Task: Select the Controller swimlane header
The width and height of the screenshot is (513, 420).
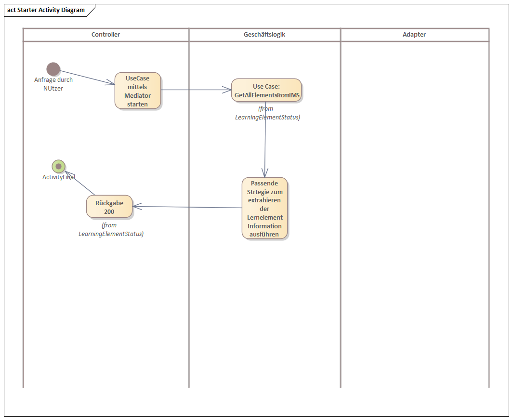Action: click(105, 35)
